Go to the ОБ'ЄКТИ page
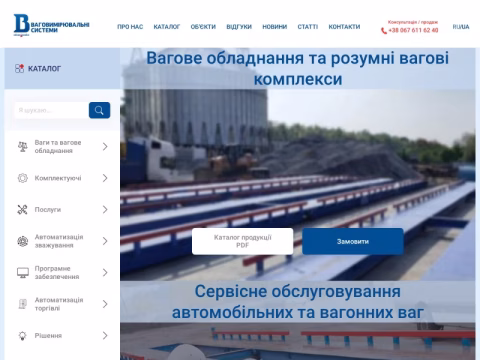The height and width of the screenshot is (360, 480). pos(203,27)
